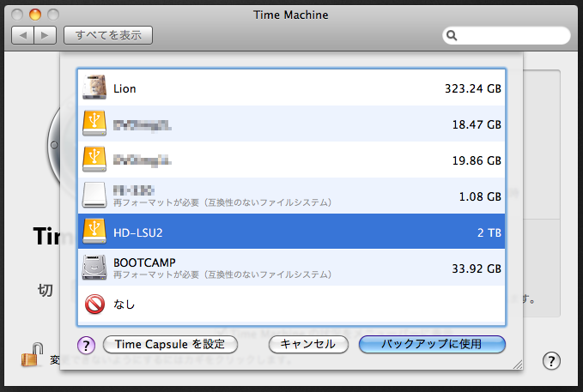This screenshot has height=392, width=583.
Task: Click the 19.86 GB size value
Action: (477, 160)
